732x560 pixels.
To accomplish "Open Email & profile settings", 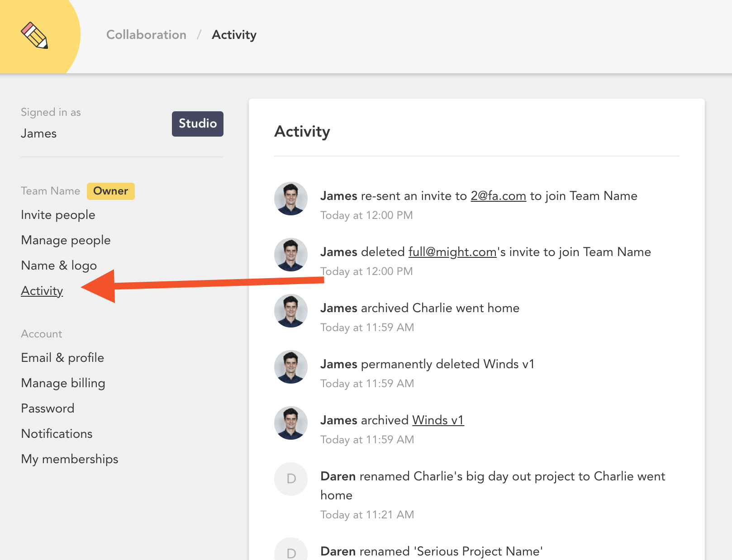I will [62, 358].
